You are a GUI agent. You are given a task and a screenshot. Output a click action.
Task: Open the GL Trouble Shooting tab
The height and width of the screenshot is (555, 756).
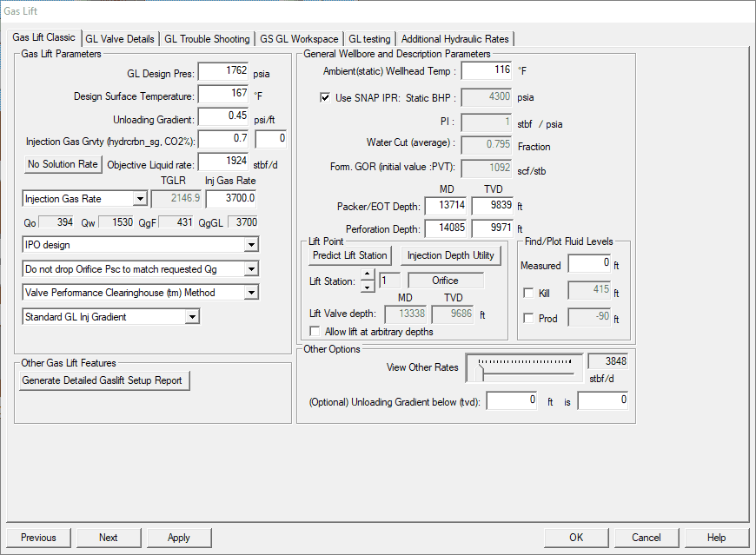(x=207, y=38)
